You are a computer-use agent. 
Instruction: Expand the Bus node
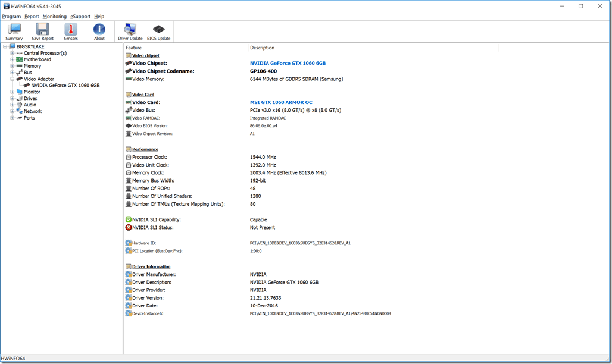12,72
